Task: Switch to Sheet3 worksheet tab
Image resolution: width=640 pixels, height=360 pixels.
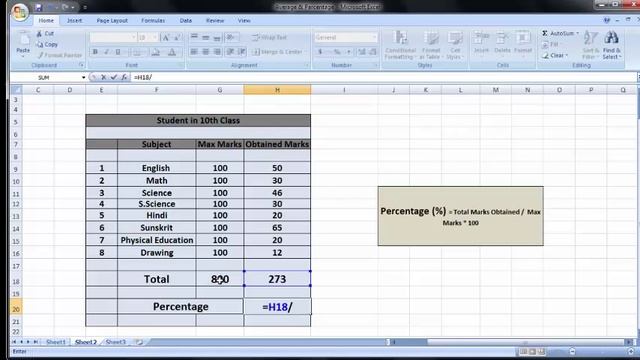Action: pos(116,342)
